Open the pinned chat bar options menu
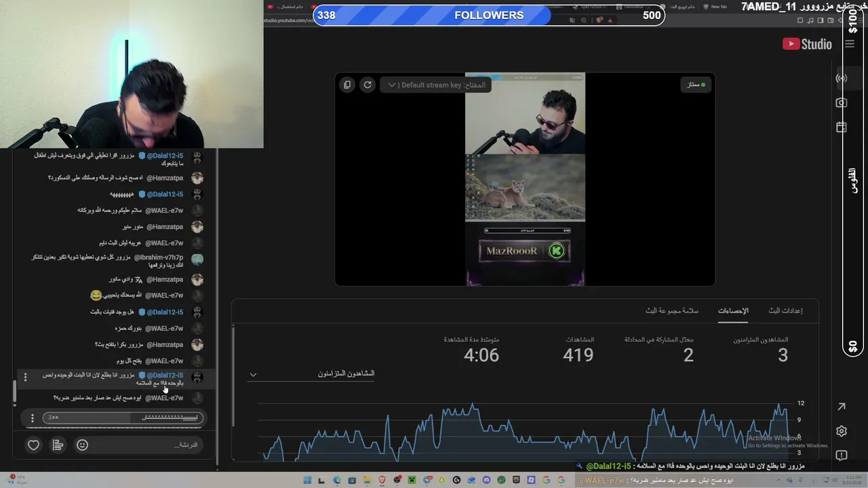The height and width of the screenshot is (488, 868). [x=32, y=418]
